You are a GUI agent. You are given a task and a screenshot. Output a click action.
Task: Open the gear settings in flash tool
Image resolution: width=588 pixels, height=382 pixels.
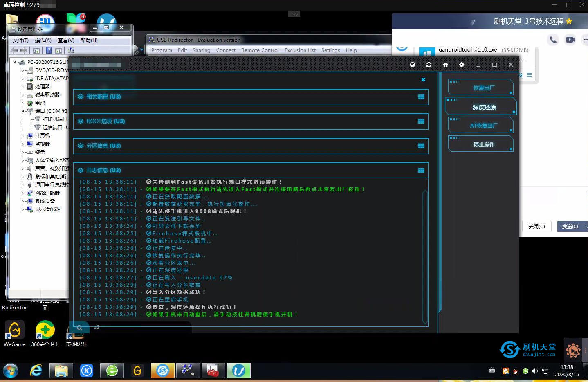(462, 65)
